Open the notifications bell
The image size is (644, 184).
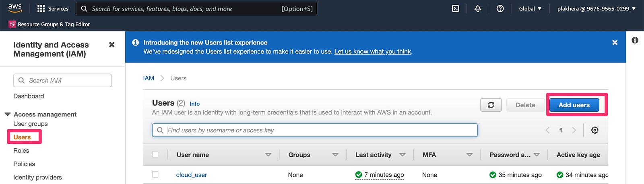(x=478, y=8)
